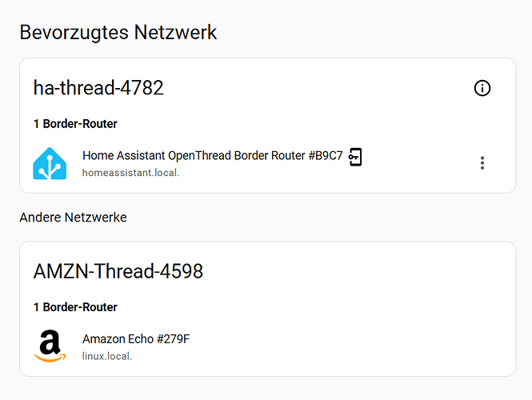Click the #279F Echo identifier text

tap(173, 339)
